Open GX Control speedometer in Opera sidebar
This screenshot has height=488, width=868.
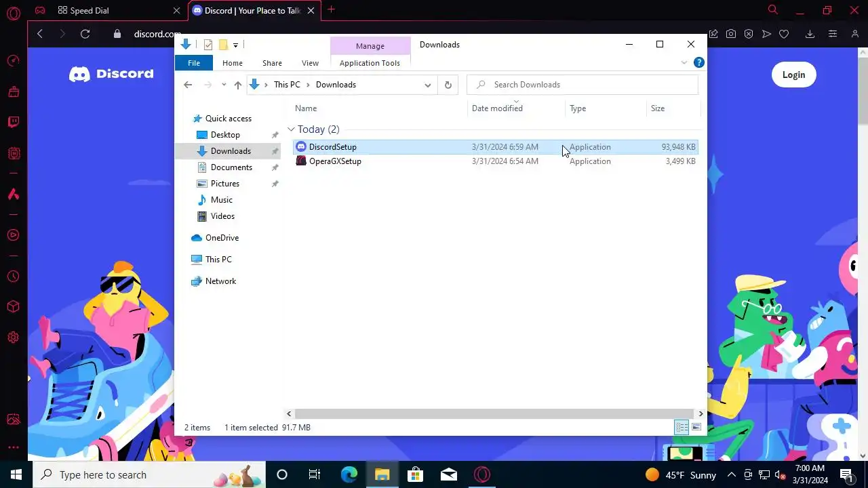pos(14,61)
